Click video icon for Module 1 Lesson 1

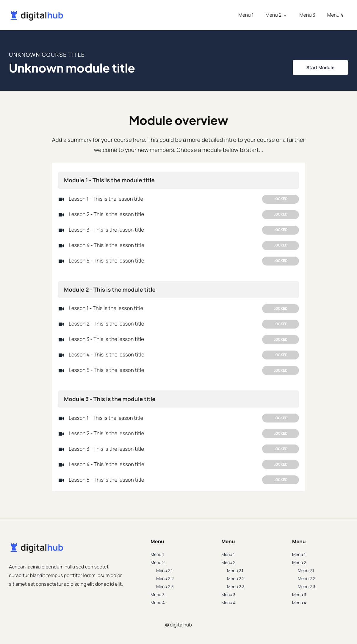point(61,199)
